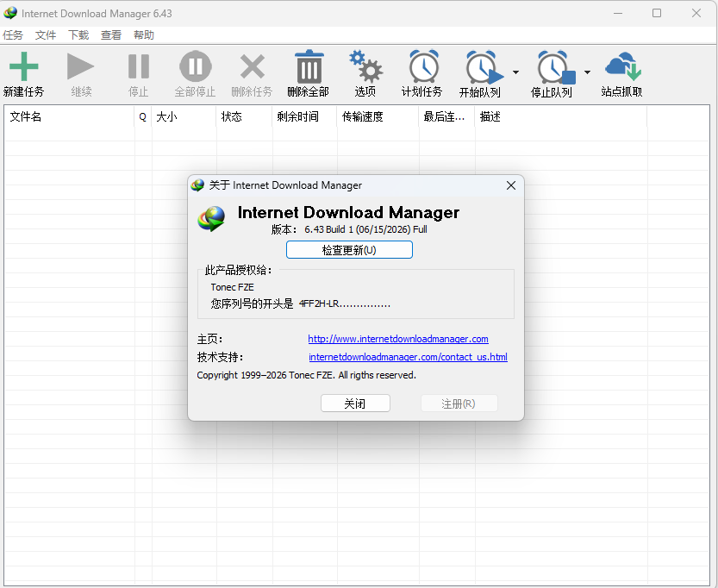Sort by the 剩余时间 column header
The width and height of the screenshot is (718, 588).
tap(305, 116)
